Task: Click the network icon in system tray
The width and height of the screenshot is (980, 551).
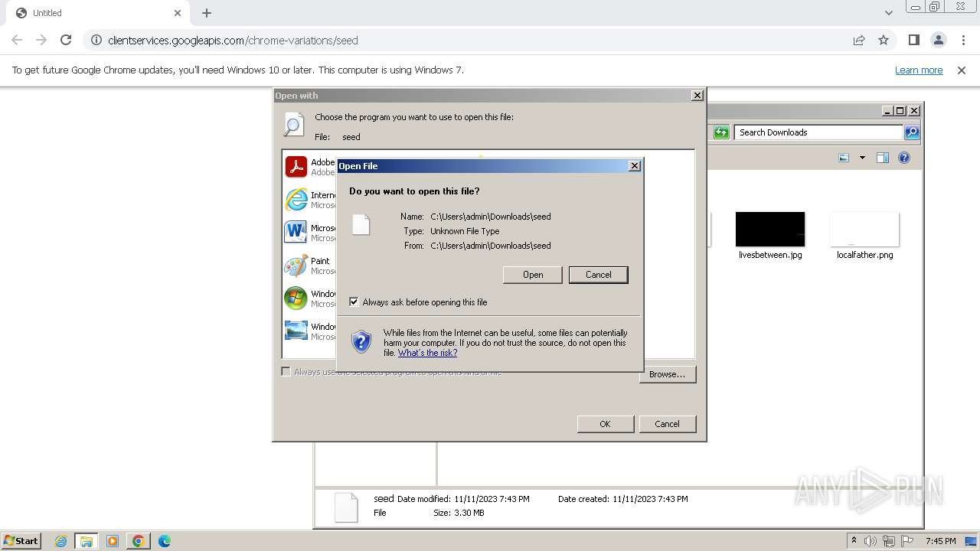Action: (889, 541)
